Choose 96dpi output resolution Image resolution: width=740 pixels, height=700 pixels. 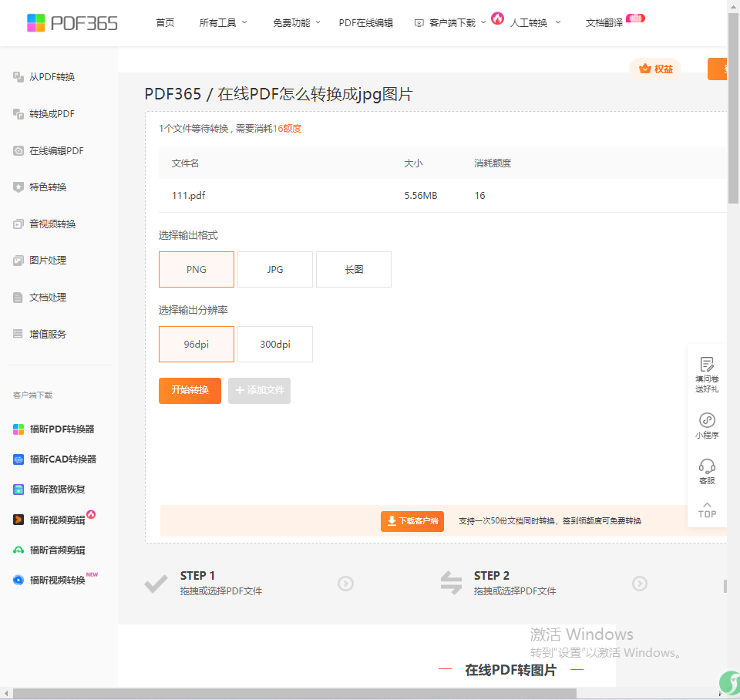point(197,345)
